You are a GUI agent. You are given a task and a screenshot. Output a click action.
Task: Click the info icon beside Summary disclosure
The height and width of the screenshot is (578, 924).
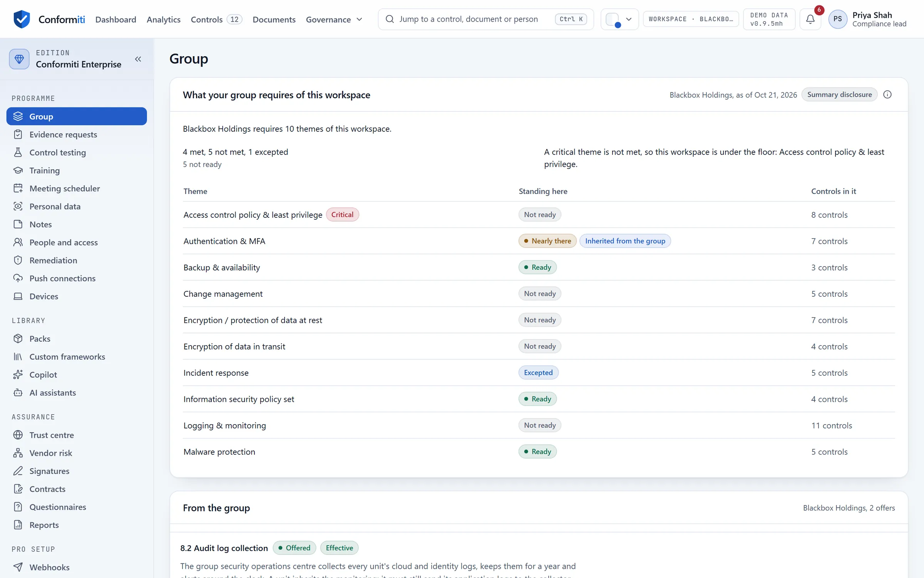click(887, 94)
